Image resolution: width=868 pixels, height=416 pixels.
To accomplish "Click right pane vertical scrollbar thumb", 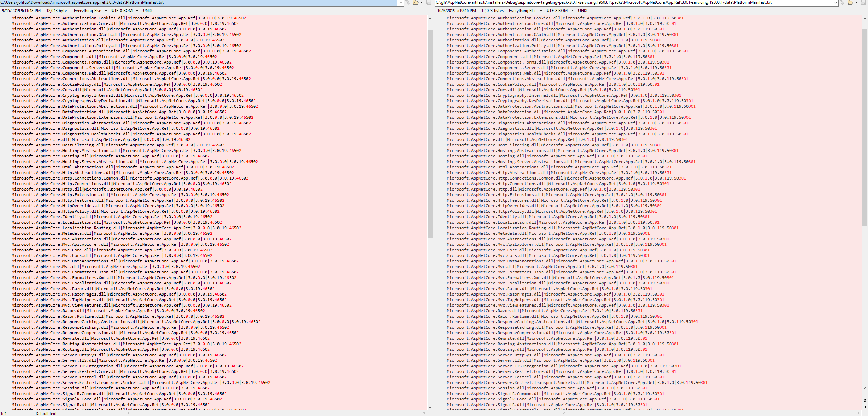I will (865, 128).
